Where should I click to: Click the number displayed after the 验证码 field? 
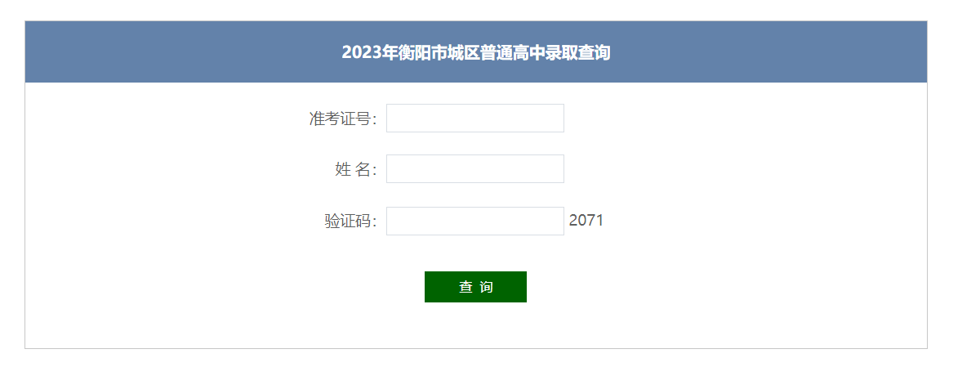click(x=586, y=221)
